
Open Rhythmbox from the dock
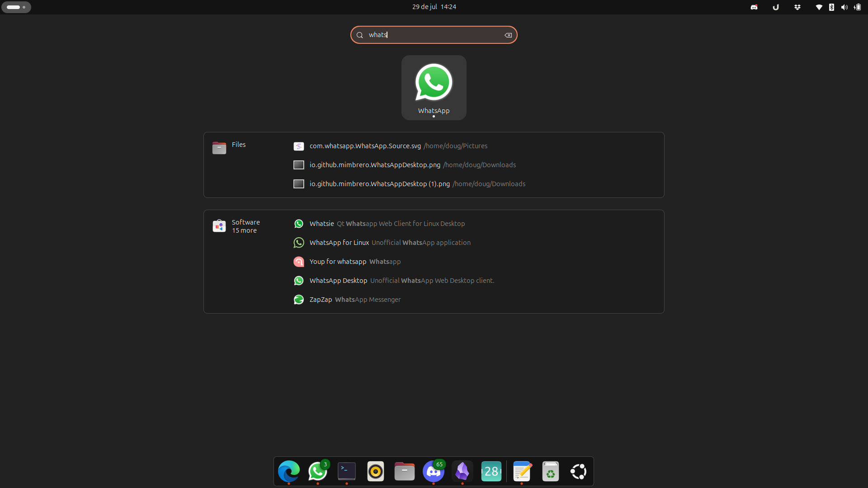coord(376,472)
